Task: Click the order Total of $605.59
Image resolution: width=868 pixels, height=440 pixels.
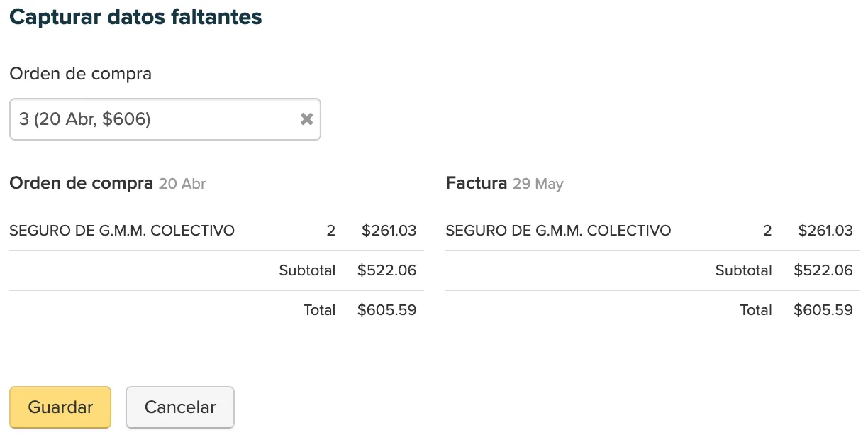Action: click(387, 309)
